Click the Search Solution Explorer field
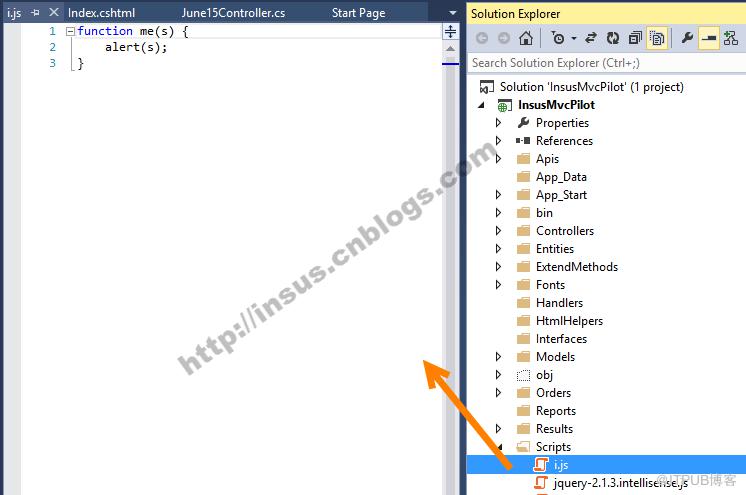746x495 pixels. [x=606, y=63]
